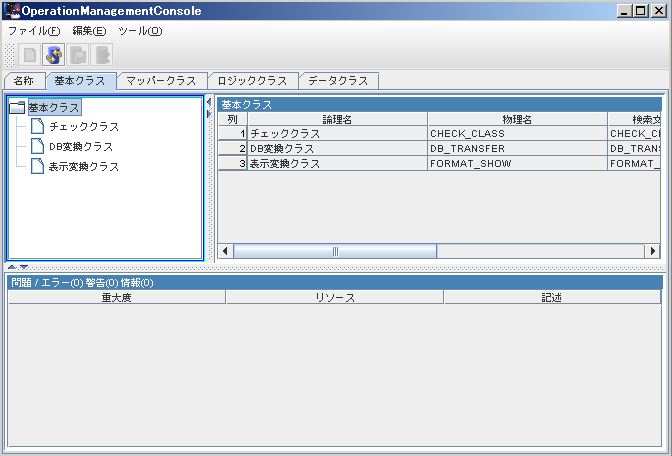
Task: Switch to the ロジッククラス tab
Action: coord(252,81)
